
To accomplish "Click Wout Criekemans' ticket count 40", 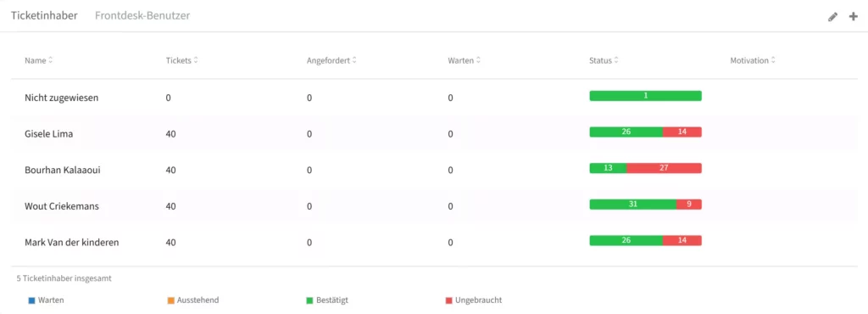I will point(170,206).
